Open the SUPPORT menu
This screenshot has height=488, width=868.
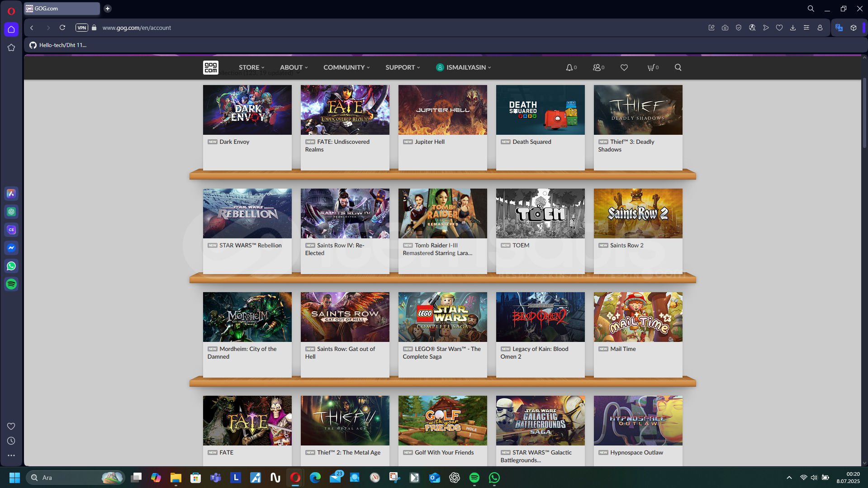403,67
